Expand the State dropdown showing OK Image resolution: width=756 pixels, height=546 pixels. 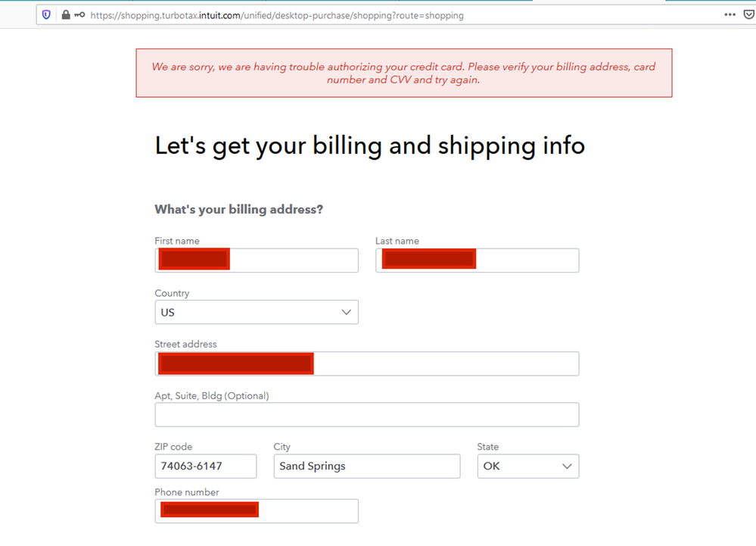click(528, 466)
